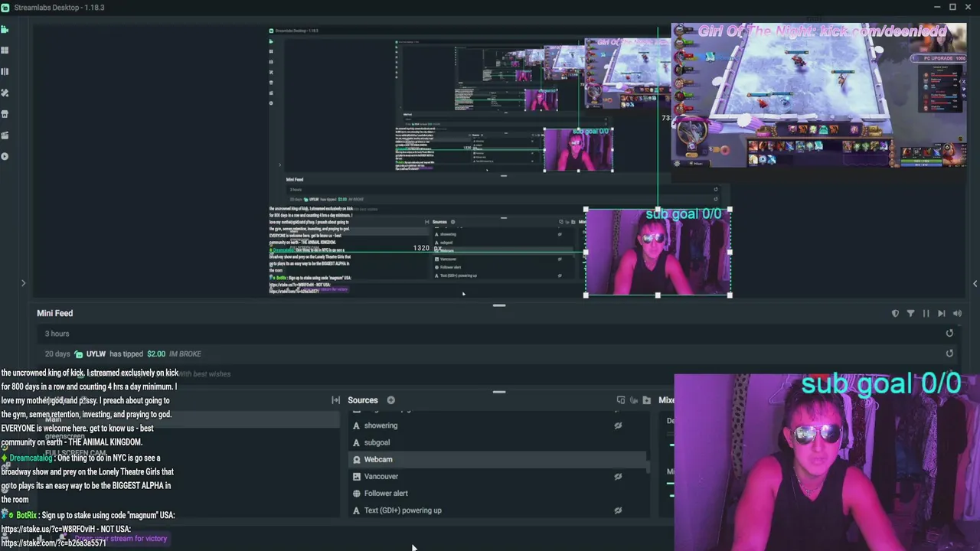Click the bottom-left resize handle of webcam
This screenshot has width=980, height=551.
point(586,295)
